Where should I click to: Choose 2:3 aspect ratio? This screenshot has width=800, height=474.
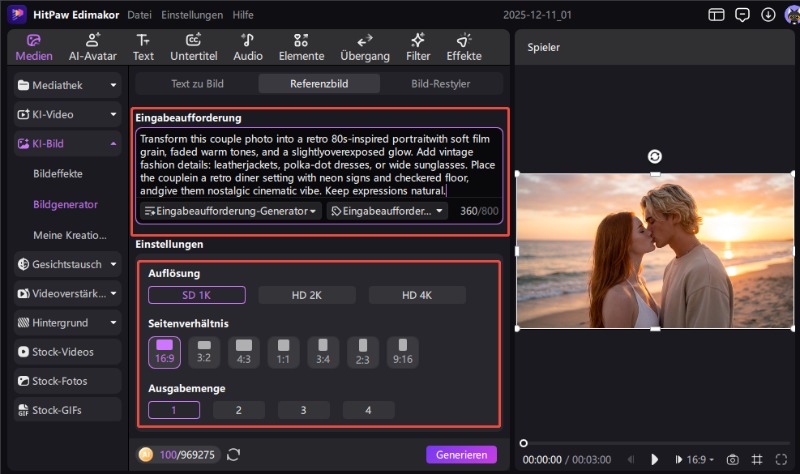click(363, 352)
